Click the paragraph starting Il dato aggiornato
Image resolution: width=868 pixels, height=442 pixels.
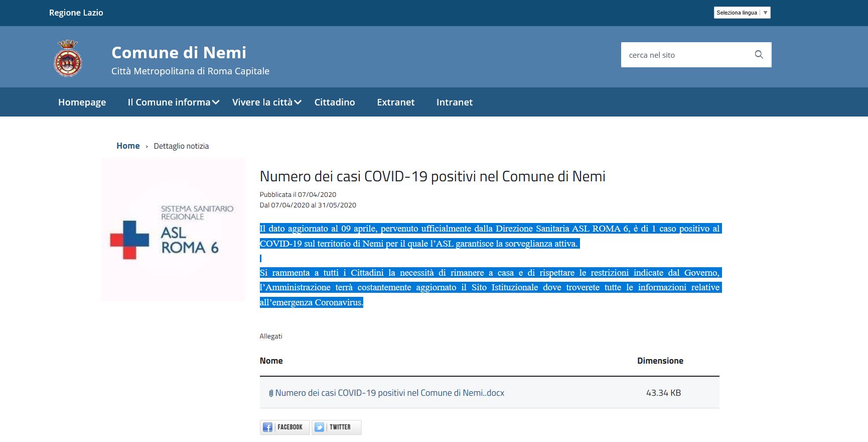[490, 236]
